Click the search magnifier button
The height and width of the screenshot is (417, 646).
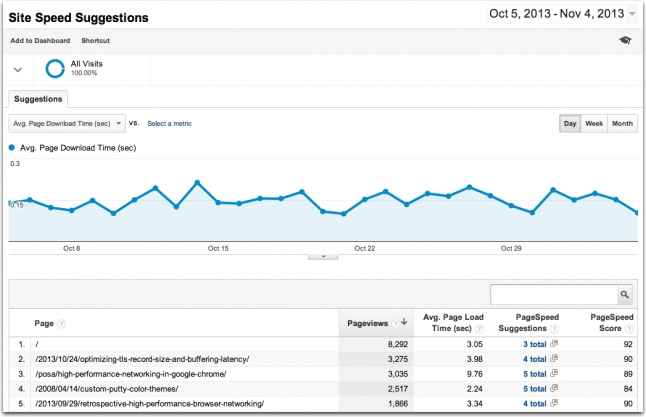pos(625,295)
